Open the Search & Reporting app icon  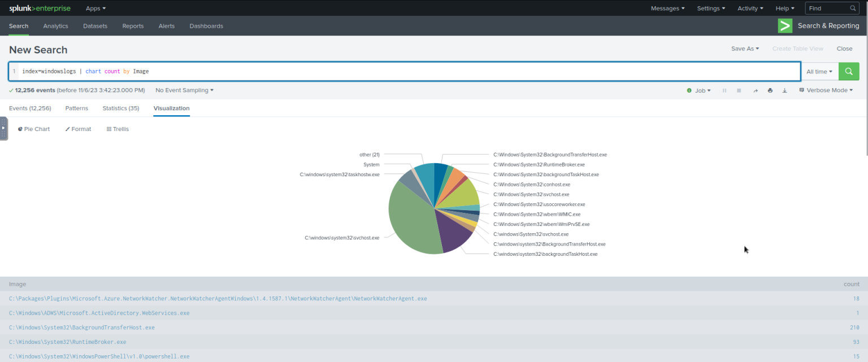pos(785,25)
